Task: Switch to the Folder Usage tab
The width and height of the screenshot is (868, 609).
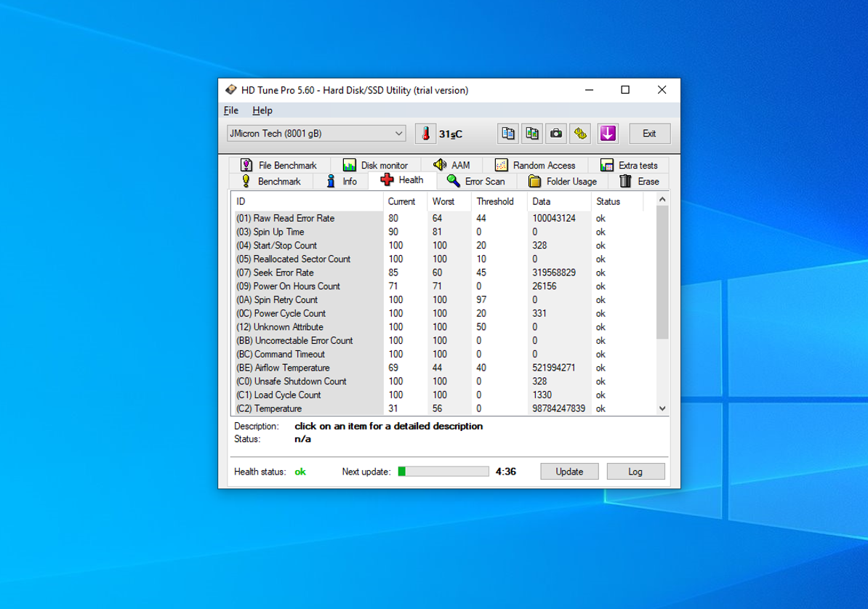Action: pos(562,182)
